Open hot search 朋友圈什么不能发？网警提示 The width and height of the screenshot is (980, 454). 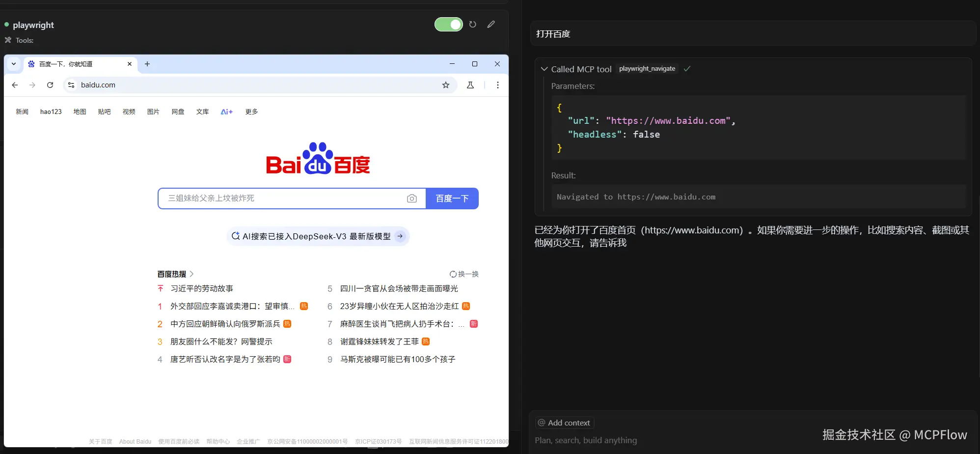(221, 341)
